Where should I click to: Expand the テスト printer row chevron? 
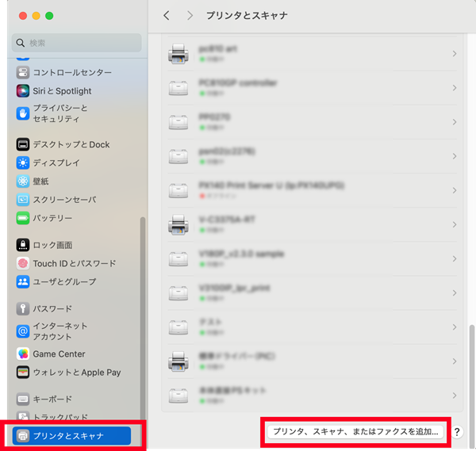455,327
